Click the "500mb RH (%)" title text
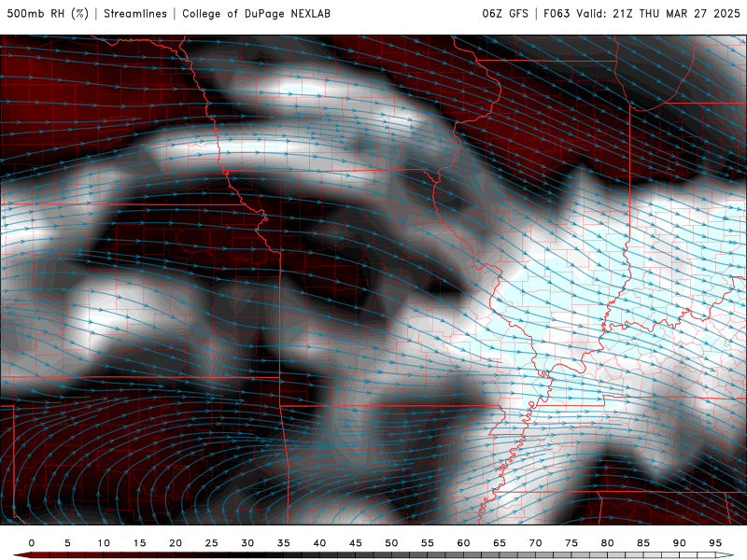This screenshot has height=560, width=747. [48, 13]
